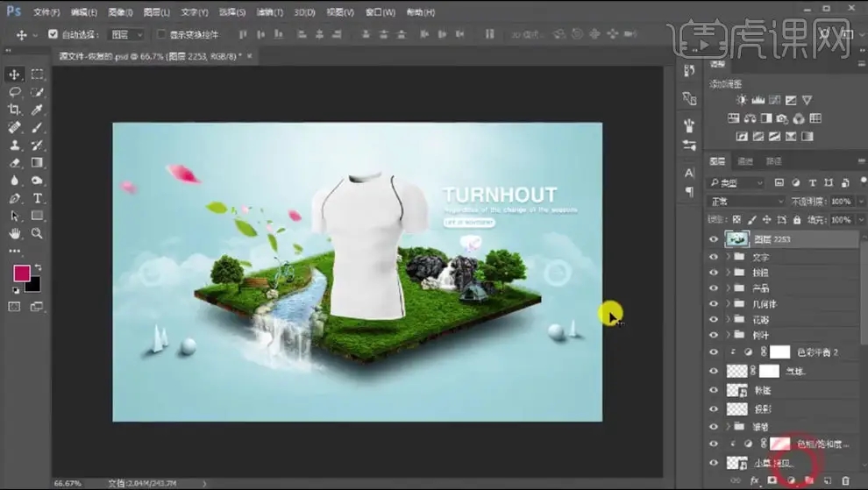This screenshot has width=868, height=490.
Task: Hide the 按钮 group layer
Action: pyautogui.click(x=714, y=273)
